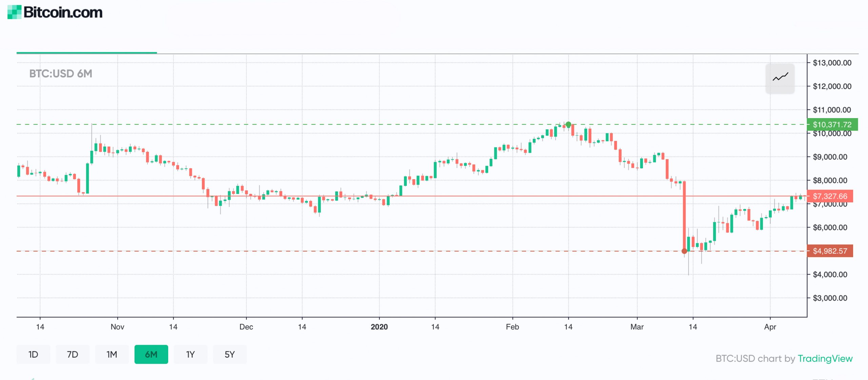Click the $7,327.66 current price label

pyautogui.click(x=830, y=196)
